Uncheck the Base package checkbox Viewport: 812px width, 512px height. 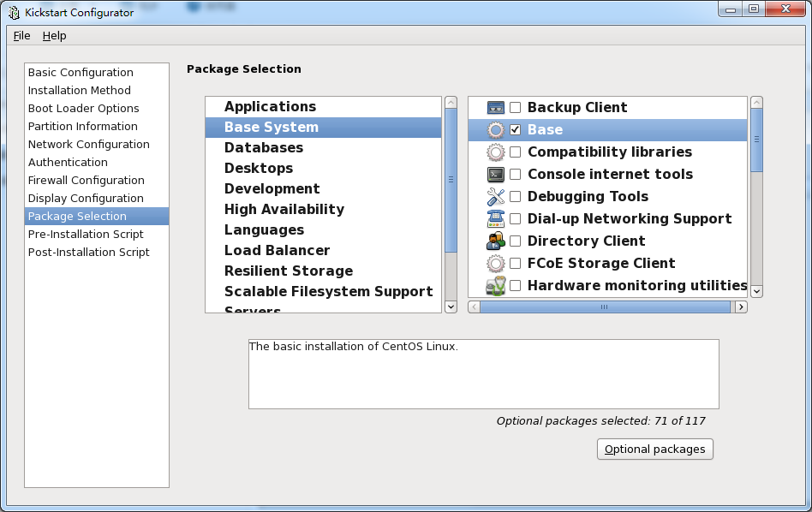pos(516,130)
